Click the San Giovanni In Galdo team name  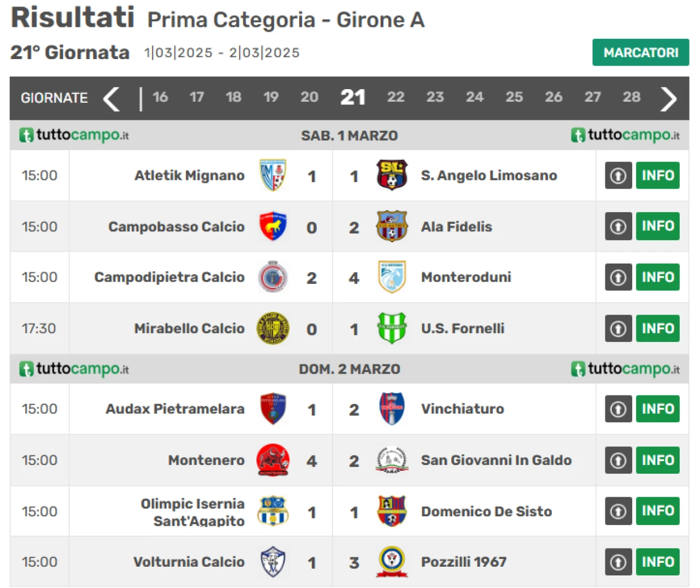pyautogui.click(x=496, y=460)
